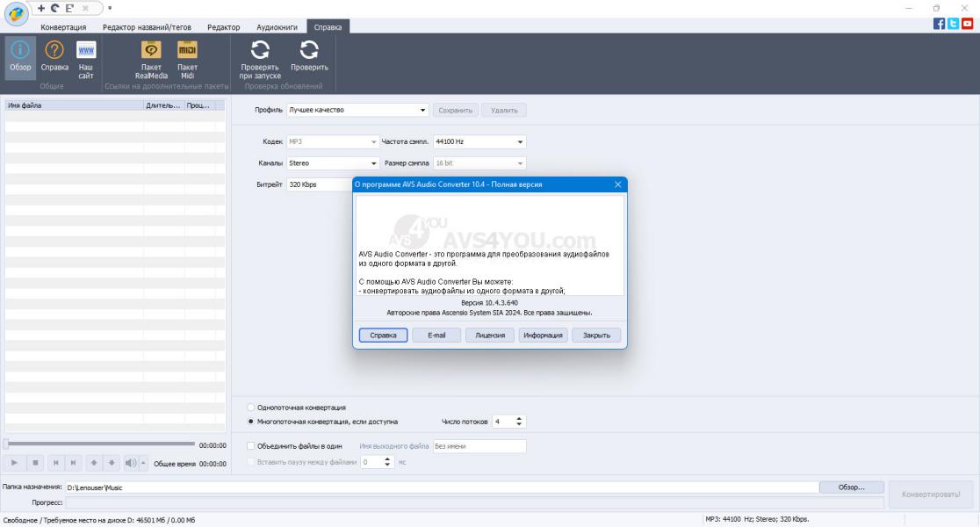Click the Stop playback button
The image size is (980, 527).
(x=36, y=463)
